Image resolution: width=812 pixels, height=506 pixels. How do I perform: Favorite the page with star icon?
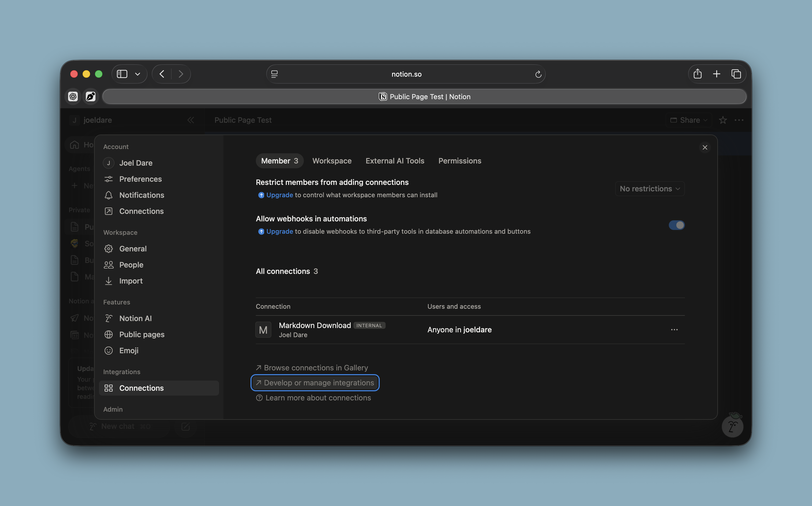(x=723, y=120)
